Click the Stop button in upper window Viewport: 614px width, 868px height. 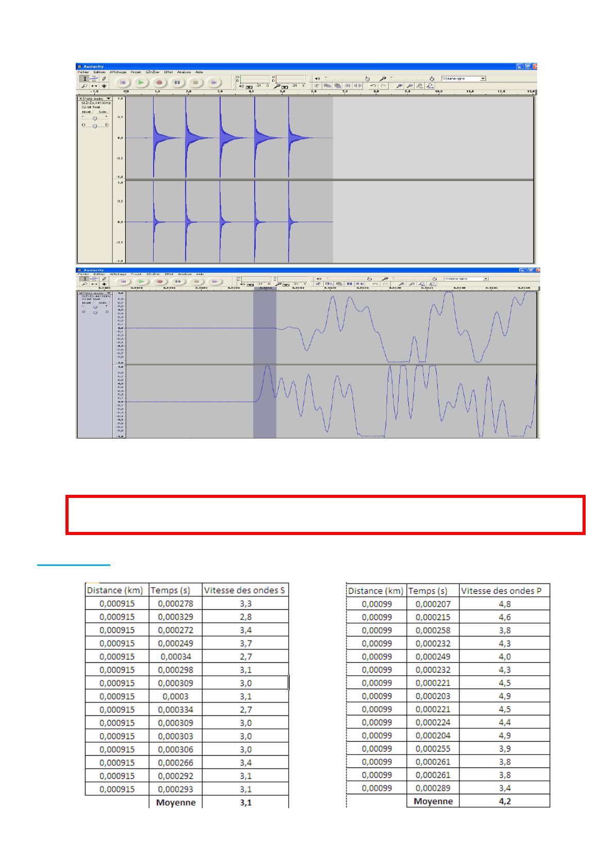point(195,82)
